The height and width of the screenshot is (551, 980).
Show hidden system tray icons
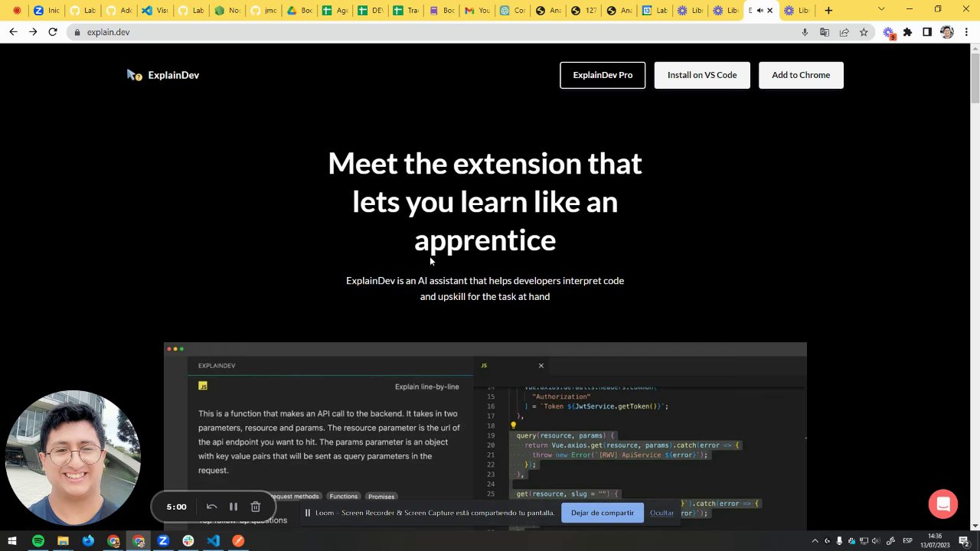click(815, 541)
